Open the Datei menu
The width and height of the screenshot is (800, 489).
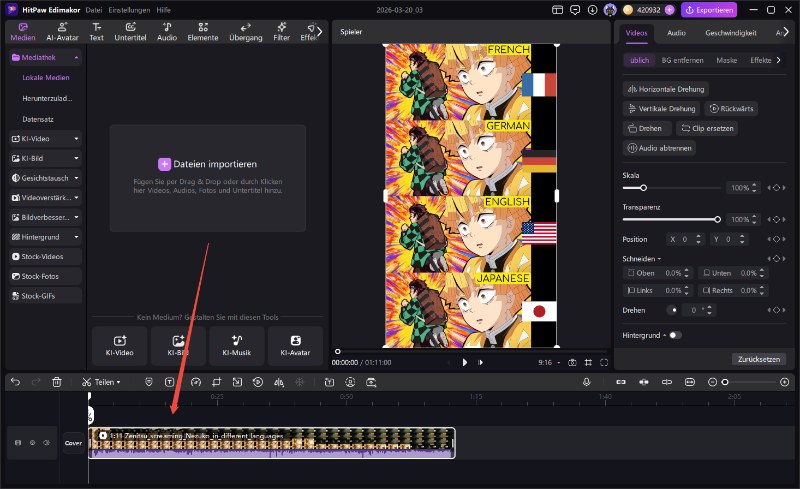94,9
